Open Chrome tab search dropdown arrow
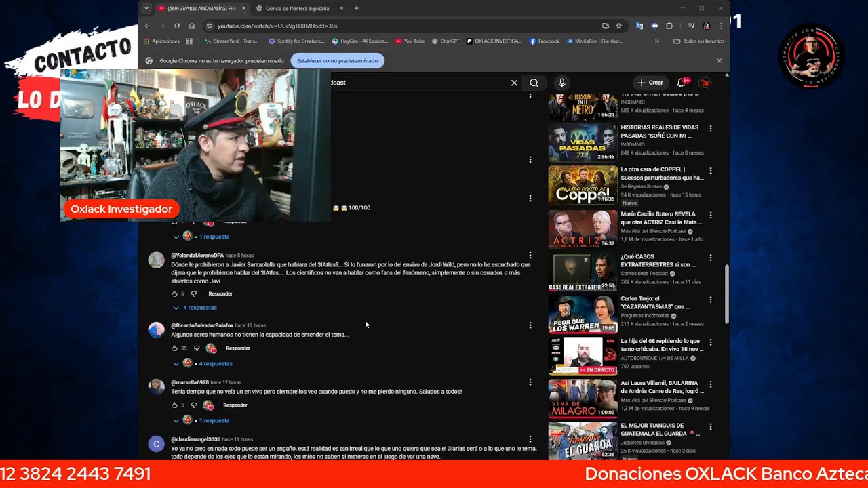868x488 pixels. tap(146, 8)
